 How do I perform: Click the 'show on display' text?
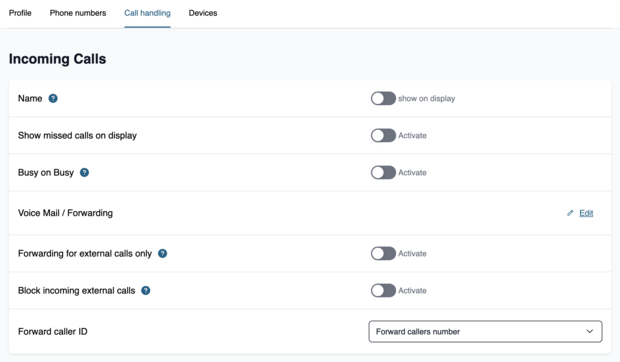(427, 98)
